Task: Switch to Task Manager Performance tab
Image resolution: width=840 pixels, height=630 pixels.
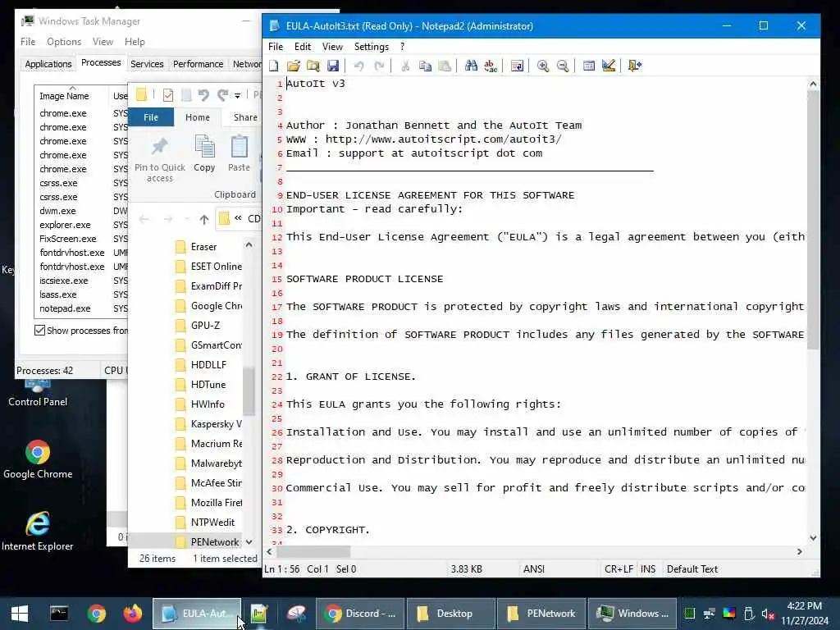Action: (198, 64)
